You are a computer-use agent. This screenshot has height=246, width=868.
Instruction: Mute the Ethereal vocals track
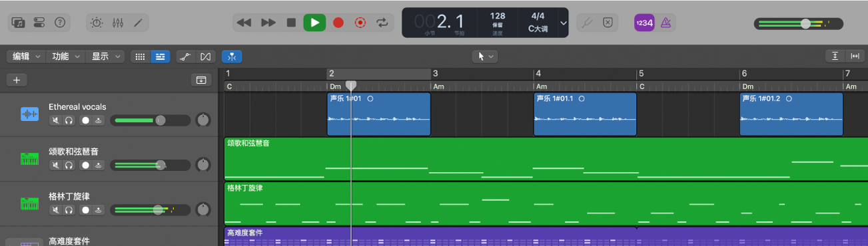[x=56, y=120]
